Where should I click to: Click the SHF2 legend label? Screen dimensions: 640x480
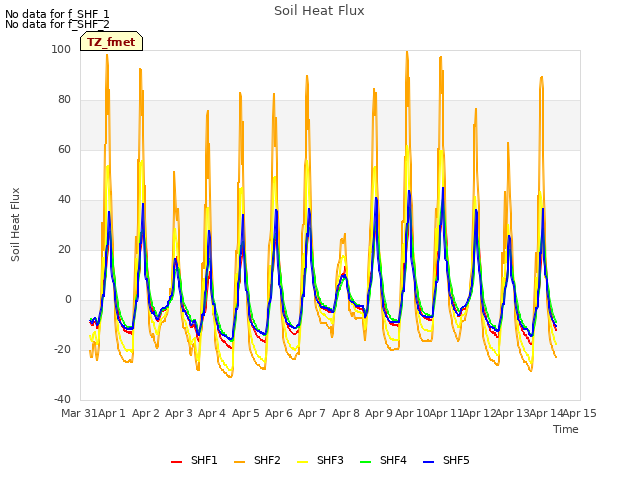[267, 460]
